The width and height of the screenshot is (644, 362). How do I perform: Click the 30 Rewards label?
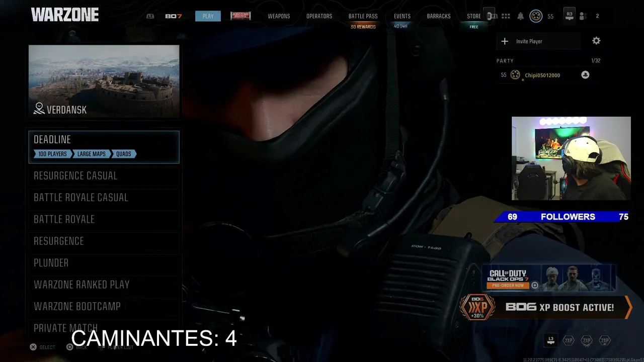(363, 27)
